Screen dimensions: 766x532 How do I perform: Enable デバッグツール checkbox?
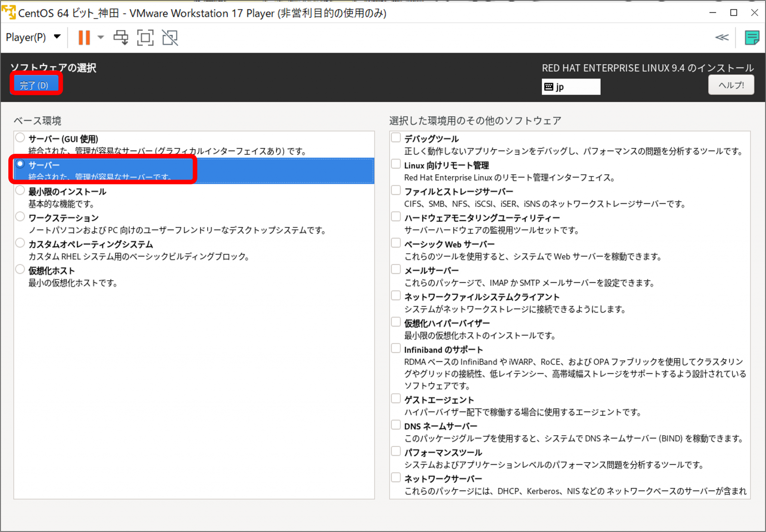tap(396, 138)
